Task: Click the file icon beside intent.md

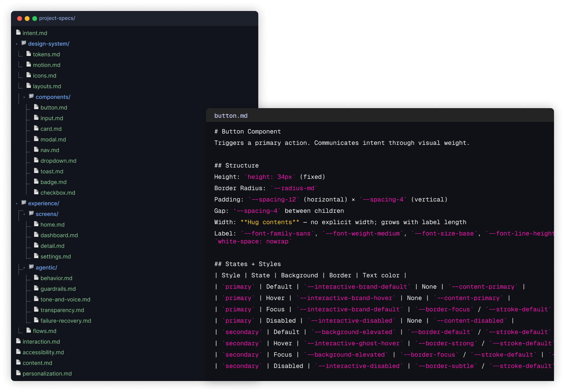Action: click(x=19, y=32)
